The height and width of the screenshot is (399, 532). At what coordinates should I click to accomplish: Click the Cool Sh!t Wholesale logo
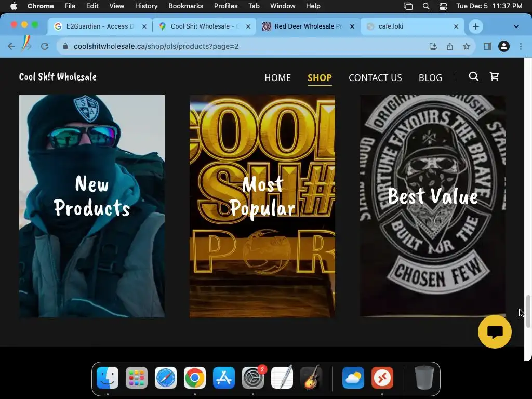coord(58,77)
